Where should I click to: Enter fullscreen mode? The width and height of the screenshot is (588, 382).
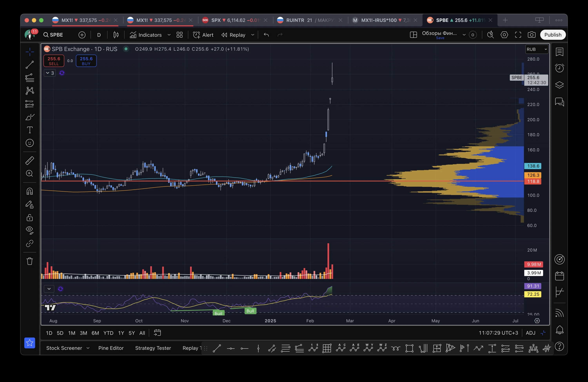[518, 35]
